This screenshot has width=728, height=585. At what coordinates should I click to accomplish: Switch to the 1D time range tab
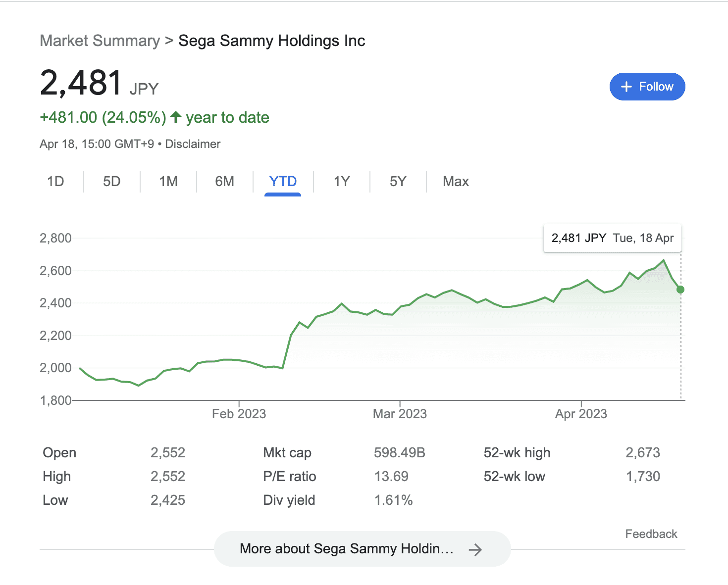[x=55, y=182]
